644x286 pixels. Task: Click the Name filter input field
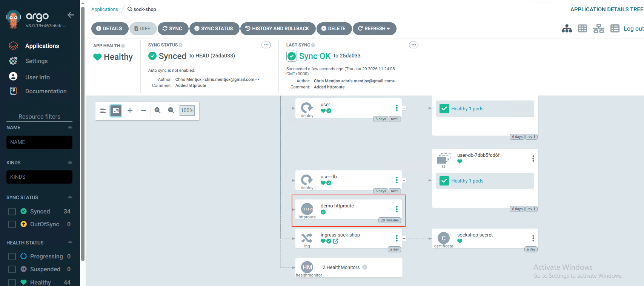click(x=39, y=142)
